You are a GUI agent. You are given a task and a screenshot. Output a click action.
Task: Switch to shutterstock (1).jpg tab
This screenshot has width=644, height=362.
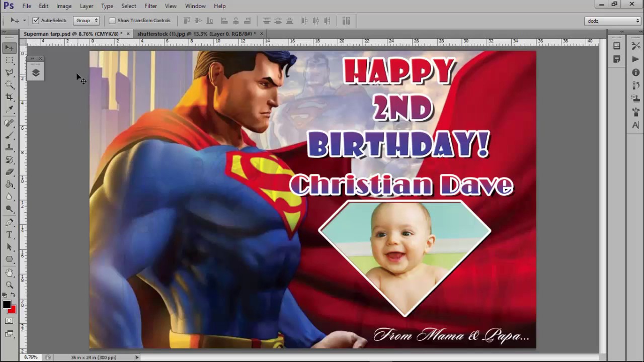coord(196,34)
